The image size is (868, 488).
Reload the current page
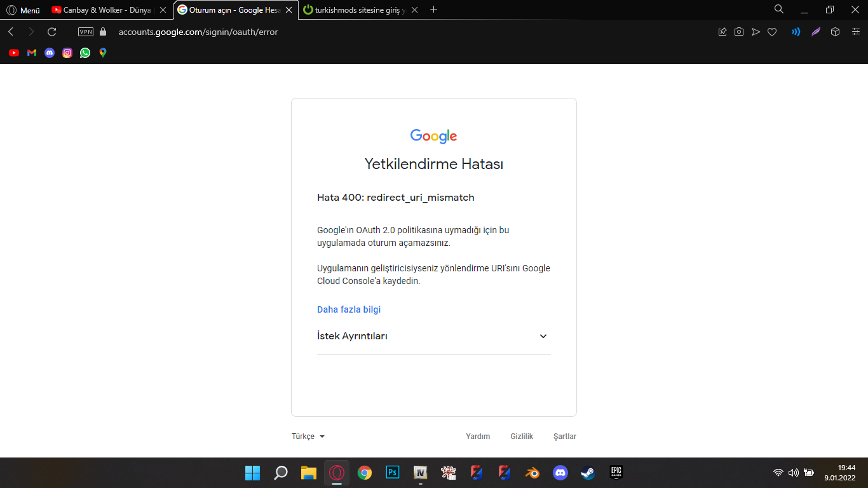[x=52, y=32]
